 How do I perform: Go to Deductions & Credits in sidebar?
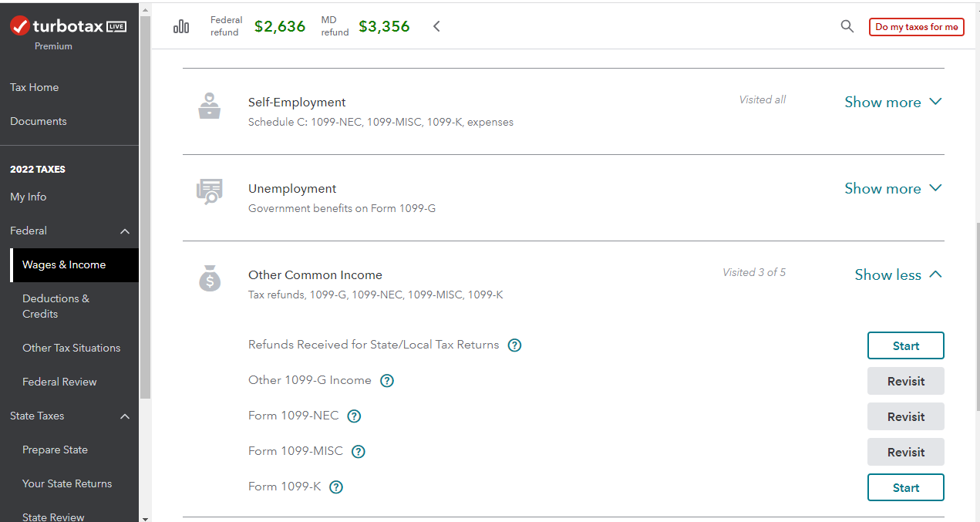[x=56, y=306]
